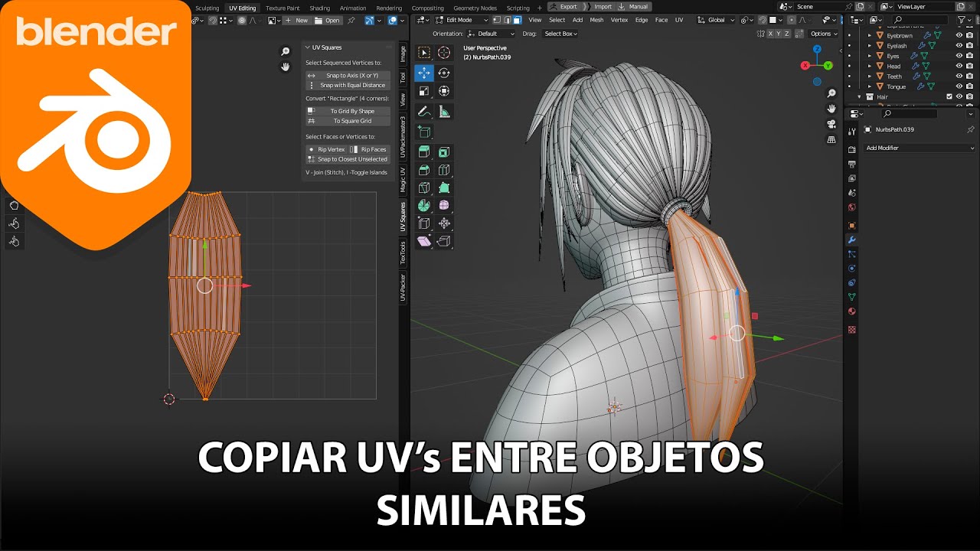
Task: Open the TexTools sidebar tab
Action: tap(403, 253)
